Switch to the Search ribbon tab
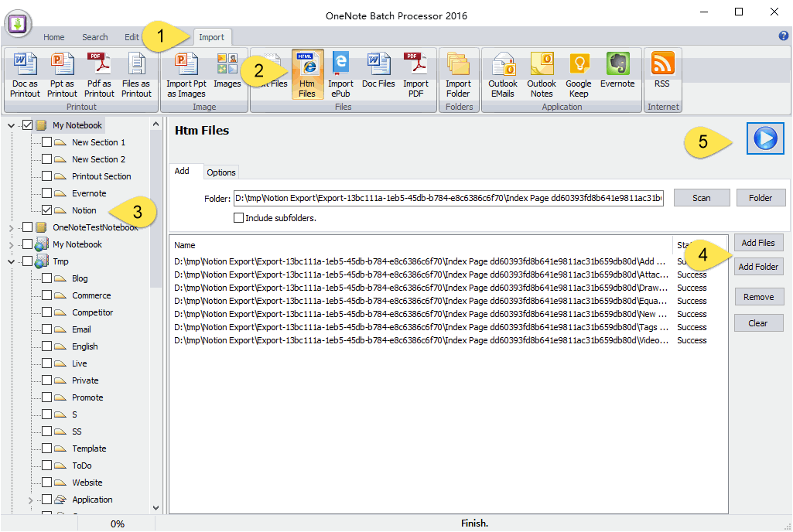 (x=95, y=37)
